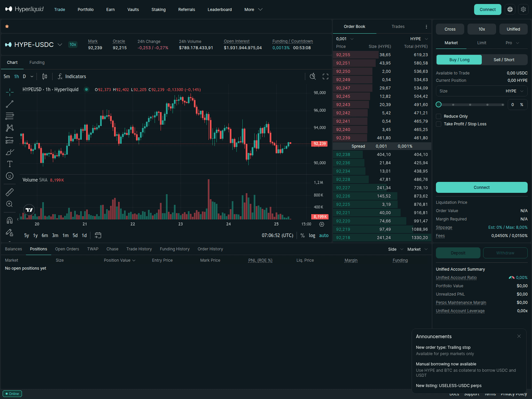Select the text annotation tool
Viewport: 532px width, 399px height.
pos(9,164)
